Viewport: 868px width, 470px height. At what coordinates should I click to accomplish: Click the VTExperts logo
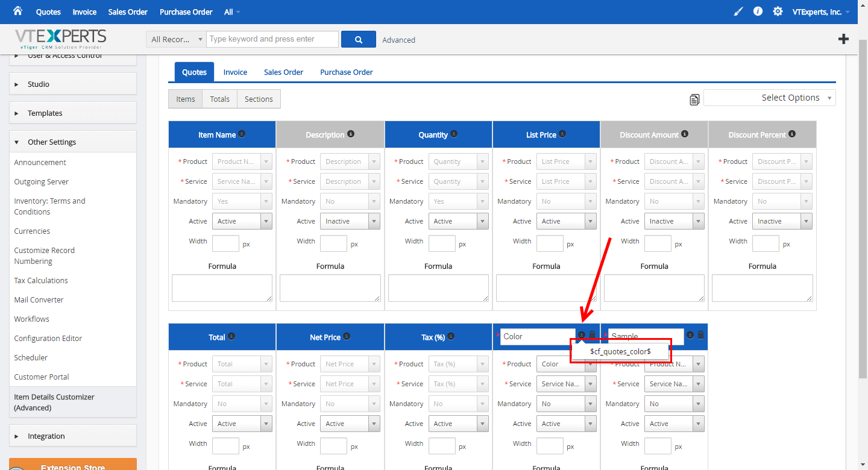[60, 39]
